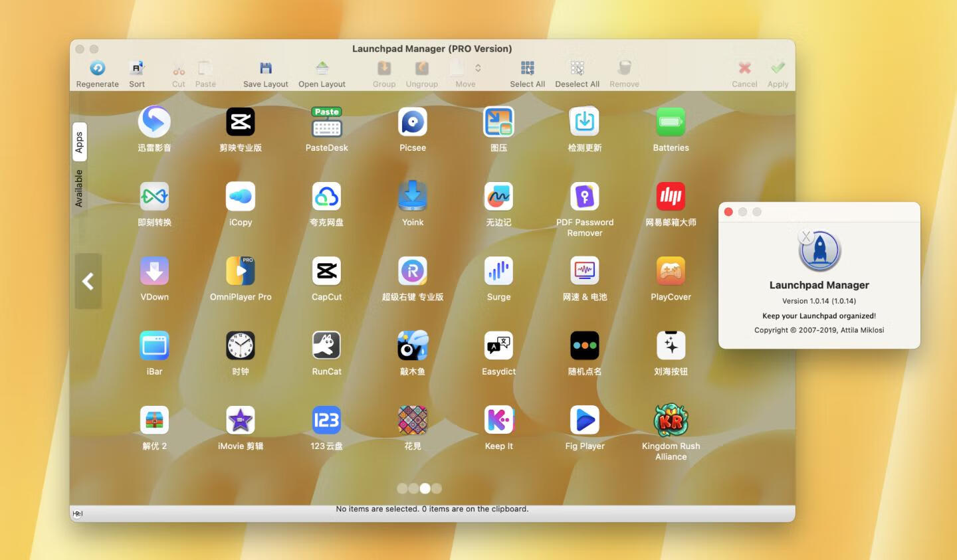Select the 网速 & 电池 app icon
The width and height of the screenshot is (957, 560).
585,271
